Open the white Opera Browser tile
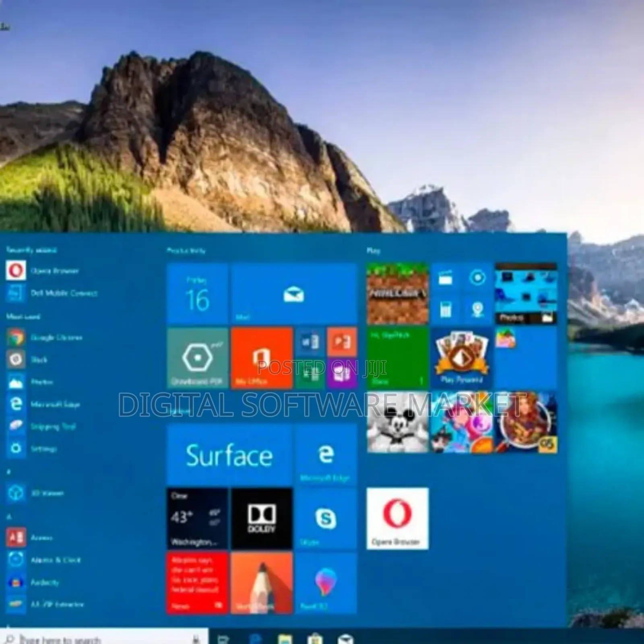The image size is (644, 644). [x=397, y=519]
